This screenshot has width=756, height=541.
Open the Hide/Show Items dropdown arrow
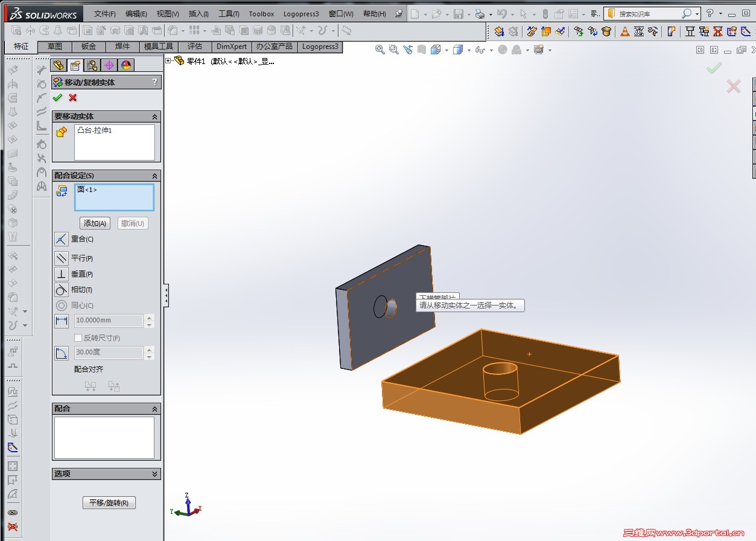pyautogui.click(x=491, y=50)
